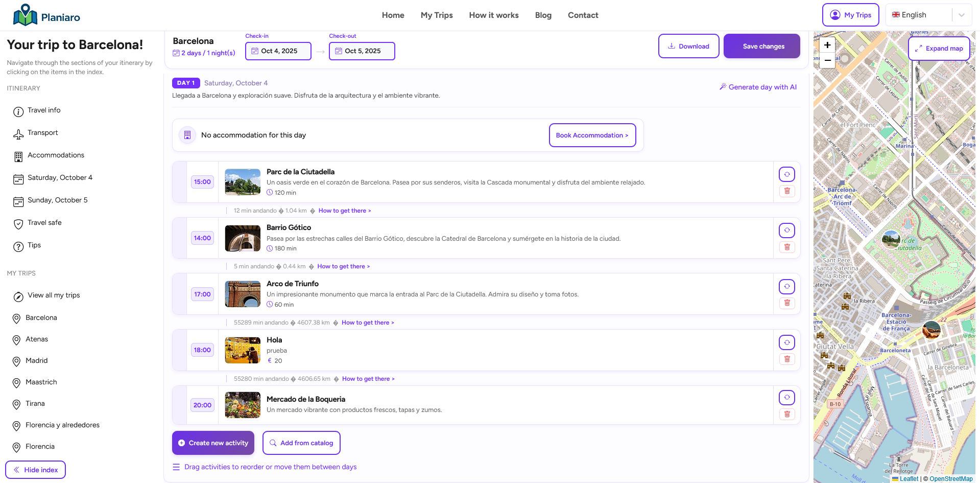
Task: Open OpenStreetMap attribution link
Action: click(x=951, y=479)
